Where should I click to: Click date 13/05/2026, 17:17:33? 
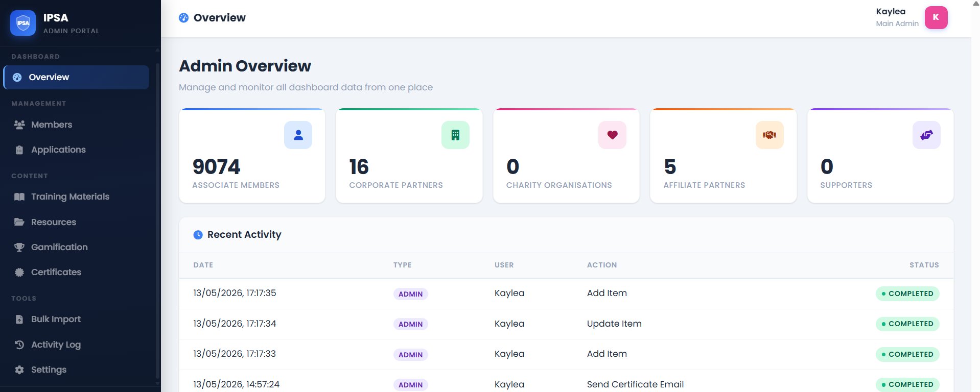pos(235,354)
